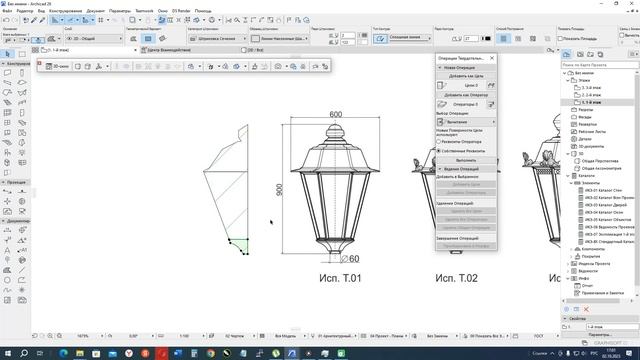Open the 3D-окно button in the floating toolbar
Screen dimensions: 640x360
pos(57,66)
